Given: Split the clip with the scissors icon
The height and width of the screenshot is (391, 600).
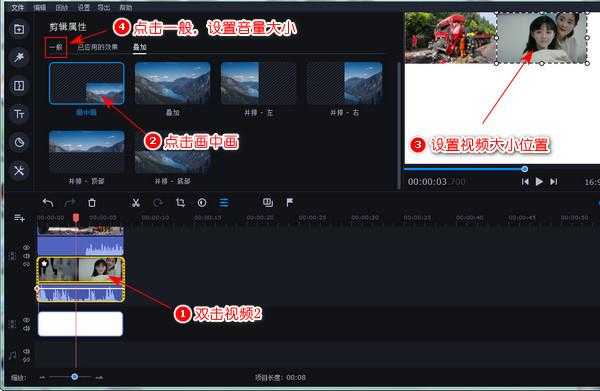Looking at the screenshot, I should pyautogui.click(x=135, y=202).
